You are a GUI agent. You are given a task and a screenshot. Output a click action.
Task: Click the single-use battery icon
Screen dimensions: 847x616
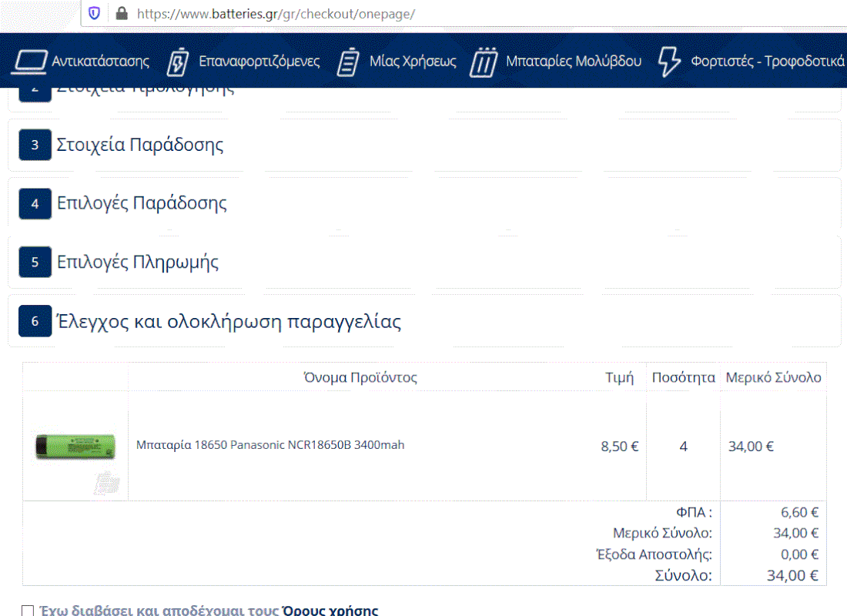pyautogui.click(x=348, y=62)
